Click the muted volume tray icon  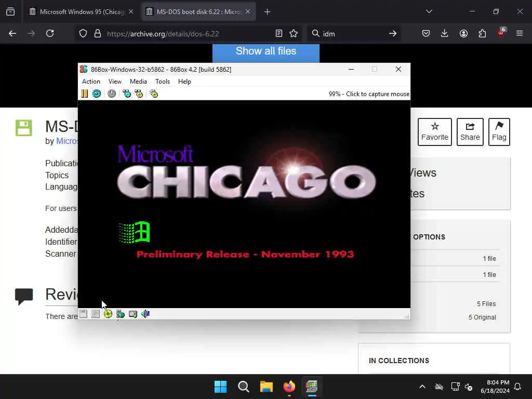point(469,387)
